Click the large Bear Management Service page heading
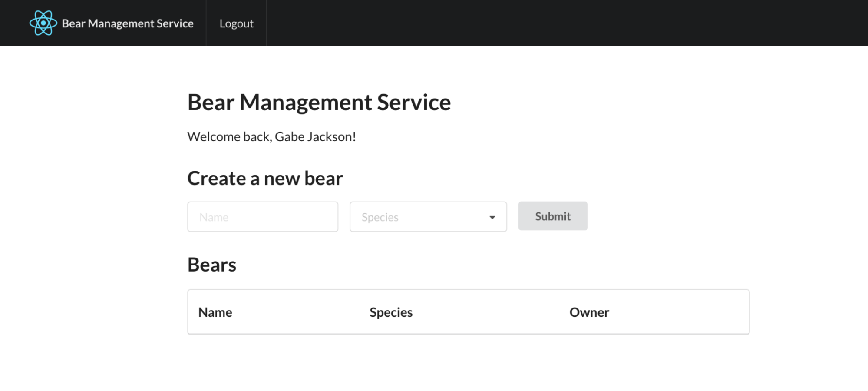 pyautogui.click(x=319, y=103)
